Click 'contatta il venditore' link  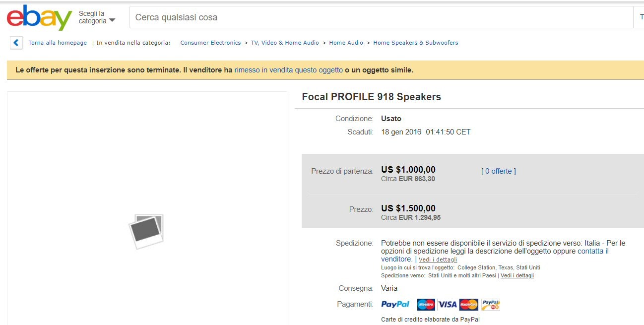(x=593, y=251)
